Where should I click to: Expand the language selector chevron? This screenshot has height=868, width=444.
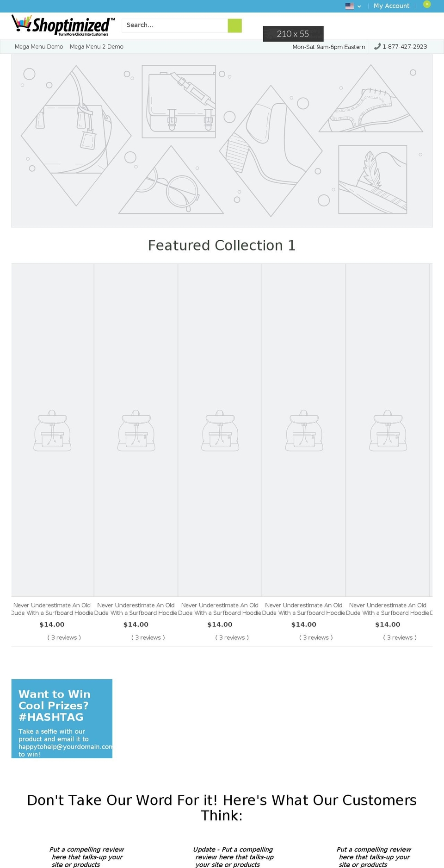358,6
